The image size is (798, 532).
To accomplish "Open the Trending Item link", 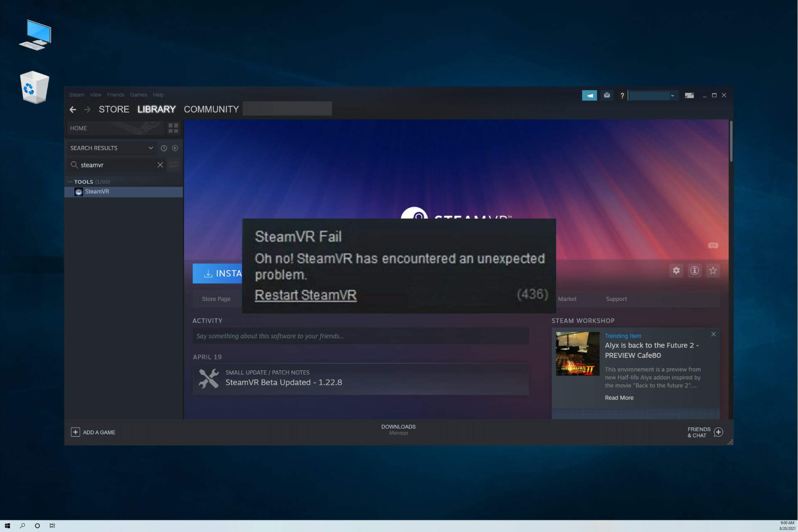I will click(623, 336).
